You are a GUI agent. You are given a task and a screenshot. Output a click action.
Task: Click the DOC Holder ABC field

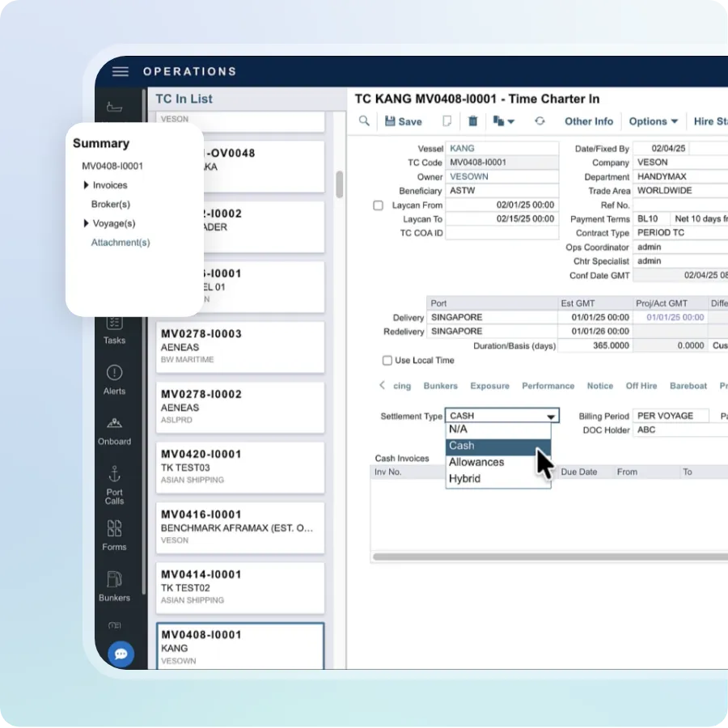click(x=680, y=430)
